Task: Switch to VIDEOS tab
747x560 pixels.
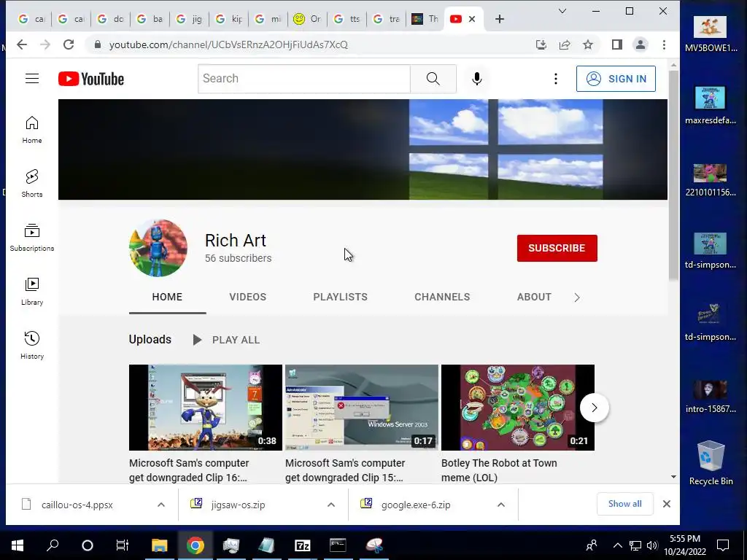Action: [x=248, y=297]
